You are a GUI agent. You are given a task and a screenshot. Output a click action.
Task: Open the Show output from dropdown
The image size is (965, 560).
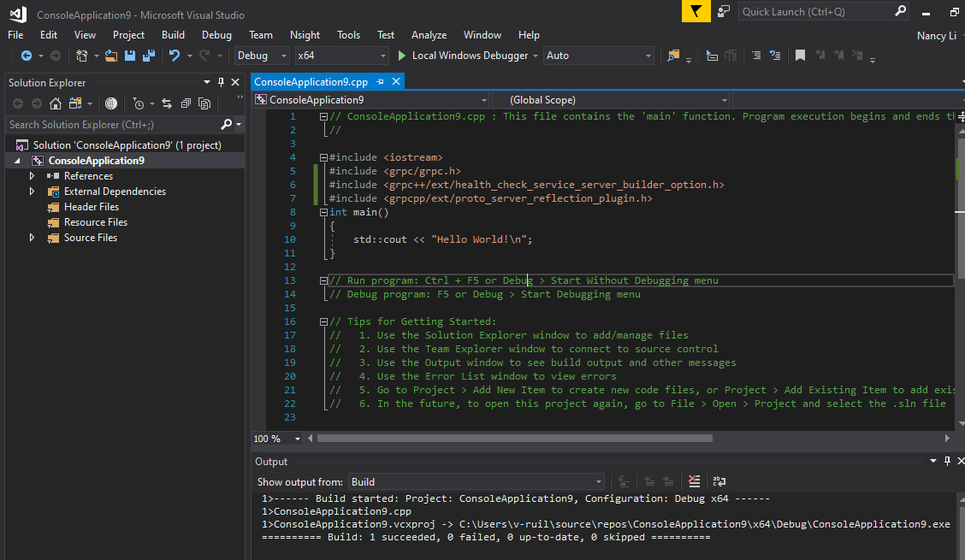[599, 481]
